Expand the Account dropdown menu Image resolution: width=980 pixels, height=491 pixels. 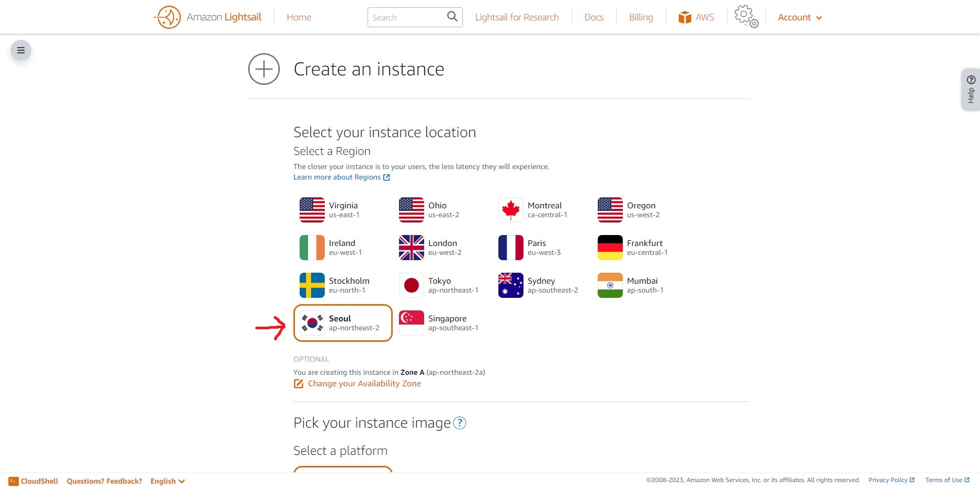[x=800, y=17]
